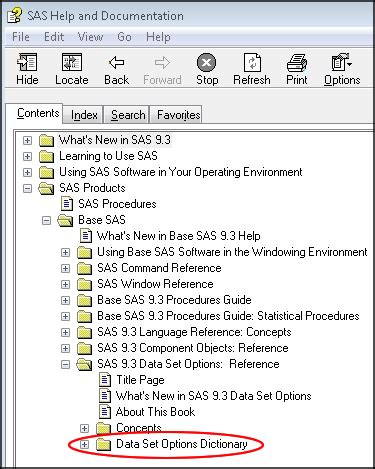This screenshot has height=469, width=375.
Task: Expand the Concepts node
Action: click(84, 428)
